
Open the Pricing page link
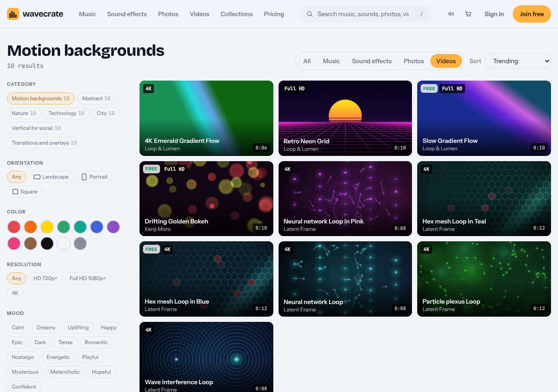pos(274,14)
